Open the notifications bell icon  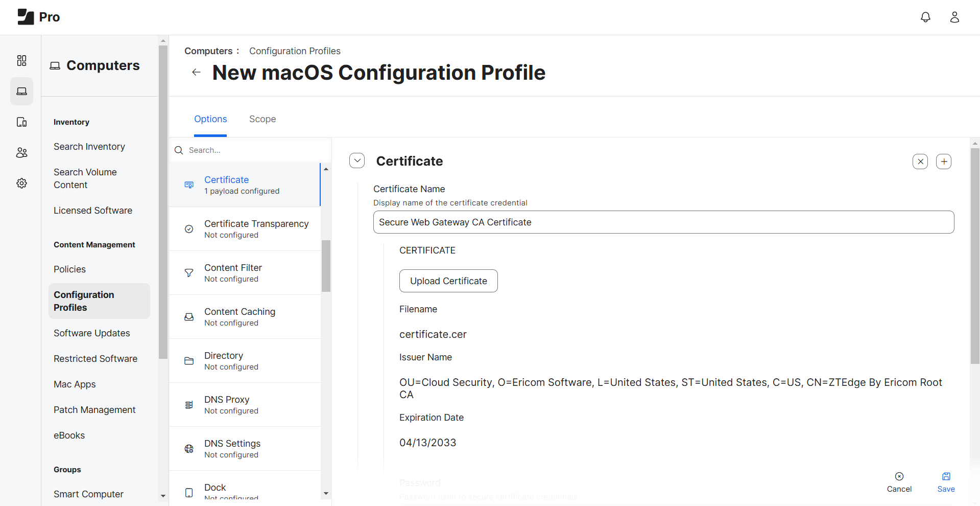(925, 17)
